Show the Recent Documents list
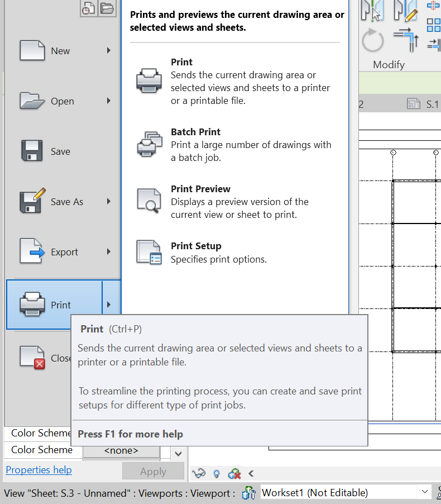This screenshot has height=504, width=441. (88, 8)
